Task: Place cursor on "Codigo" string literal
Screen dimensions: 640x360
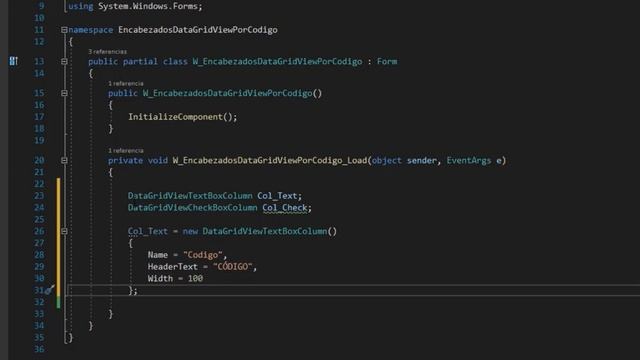Action: pyautogui.click(x=203, y=255)
